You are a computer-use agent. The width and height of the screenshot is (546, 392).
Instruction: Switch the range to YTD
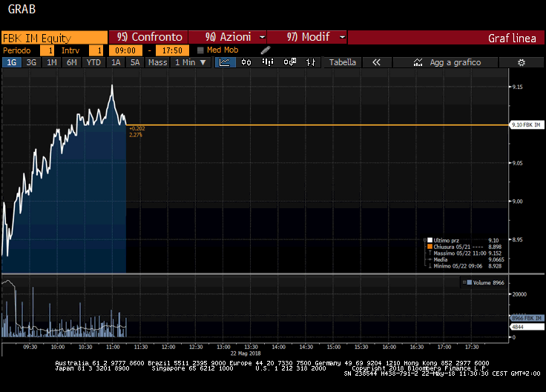tap(93, 63)
